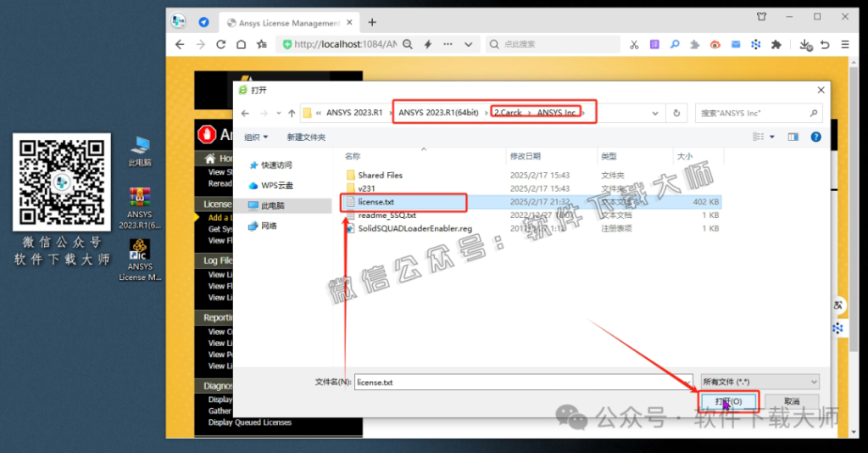Refresh the file dialog folder view
This screenshot has height=453, width=868.
coord(676,113)
